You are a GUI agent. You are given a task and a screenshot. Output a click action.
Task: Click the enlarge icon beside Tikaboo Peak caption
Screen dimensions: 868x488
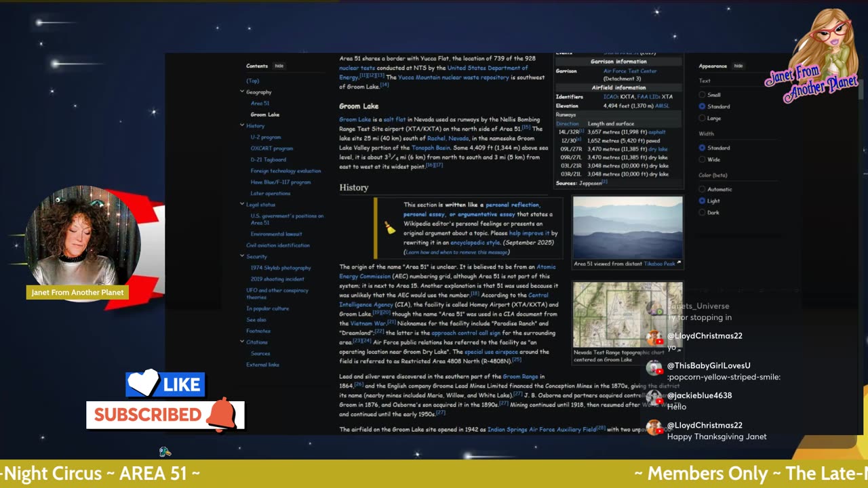pos(679,264)
